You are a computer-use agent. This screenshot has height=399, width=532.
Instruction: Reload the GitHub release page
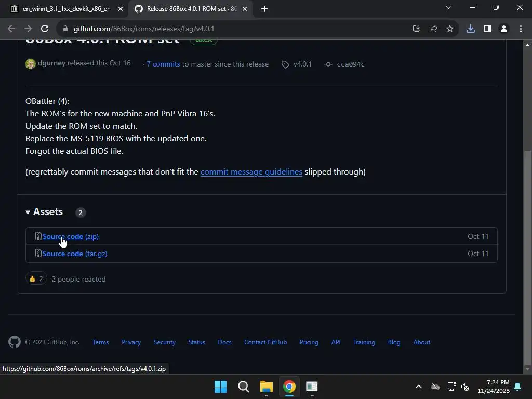tap(45, 29)
